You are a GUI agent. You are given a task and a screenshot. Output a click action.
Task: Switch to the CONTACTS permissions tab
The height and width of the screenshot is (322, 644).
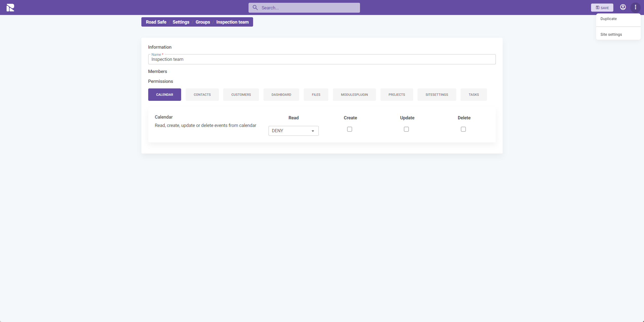point(202,94)
